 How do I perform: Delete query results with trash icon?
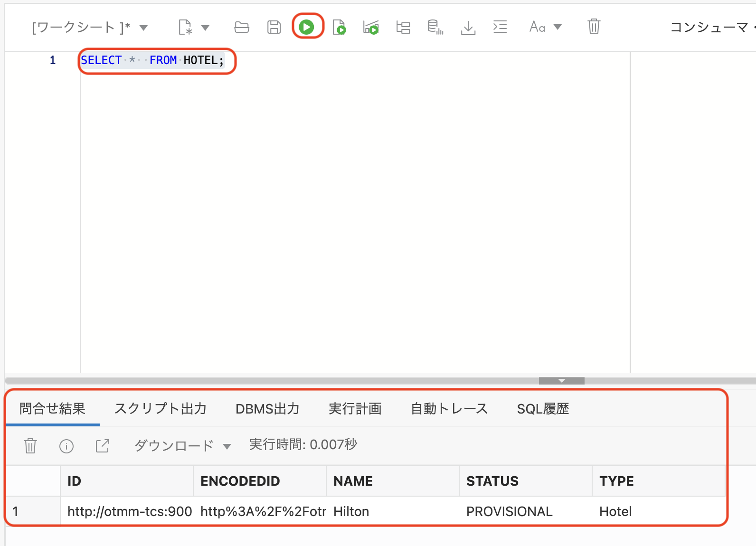click(x=30, y=446)
